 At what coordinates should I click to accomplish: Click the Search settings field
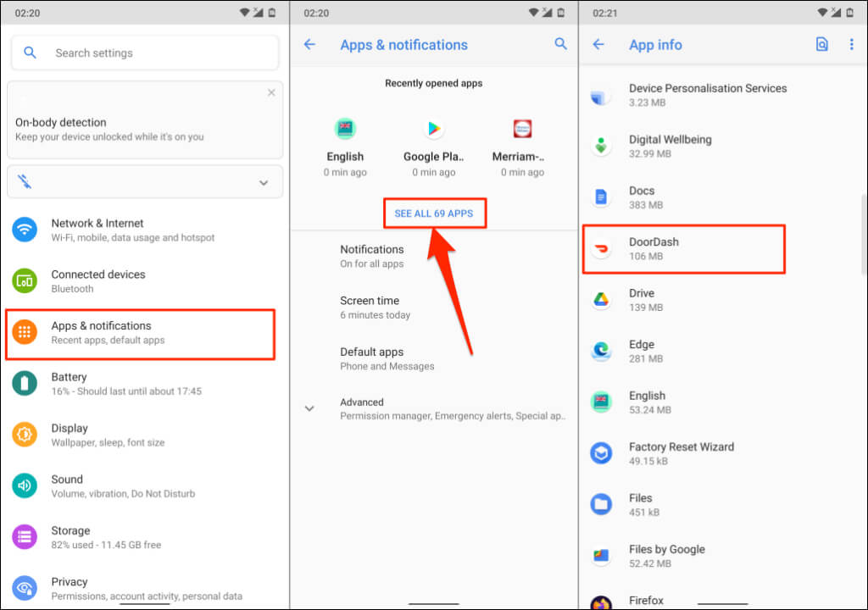[145, 53]
